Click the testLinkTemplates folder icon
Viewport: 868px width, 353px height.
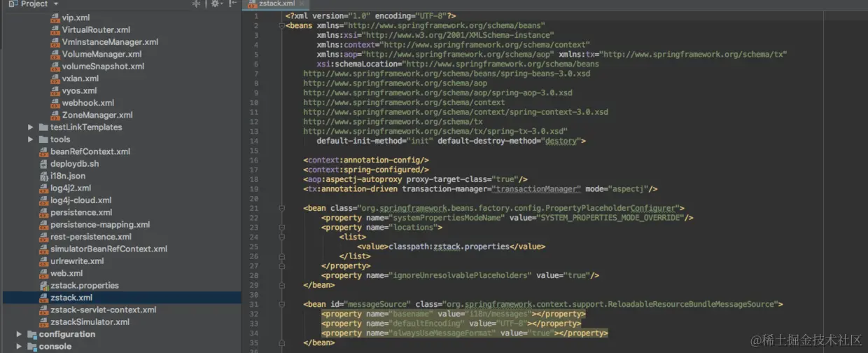(x=43, y=127)
